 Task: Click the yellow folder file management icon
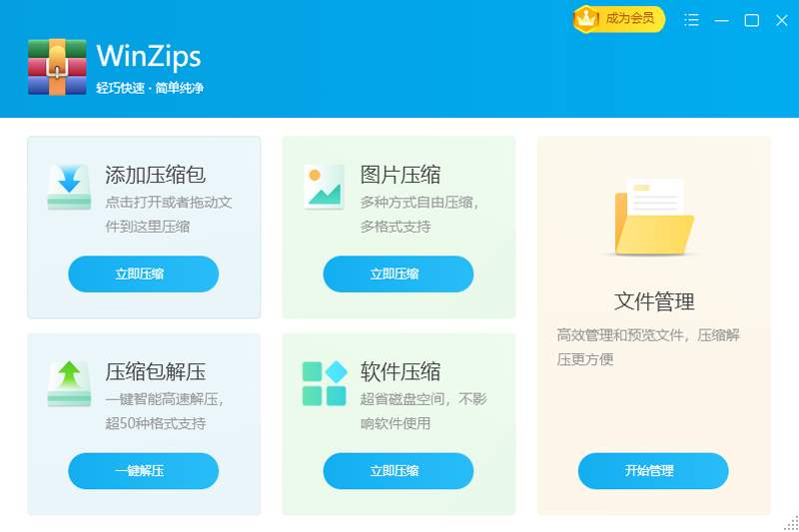click(x=654, y=219)
